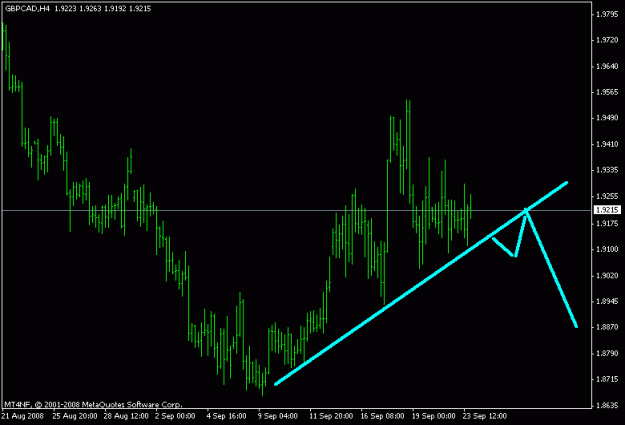Viewport: 625px width, 425px height.
Task: Click the 28 Aug 12:00 time label
Action: pyautogui.click(x=126, y=416)
